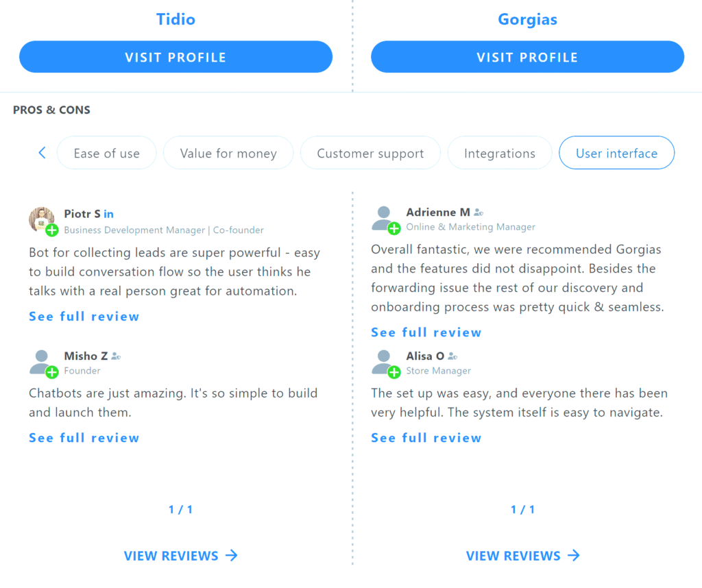Click the verified-user icon next to Alisa O
Image resolution: width=702 pixels, height=588 pixels.
pyautogui.click(x=452, y=356)
